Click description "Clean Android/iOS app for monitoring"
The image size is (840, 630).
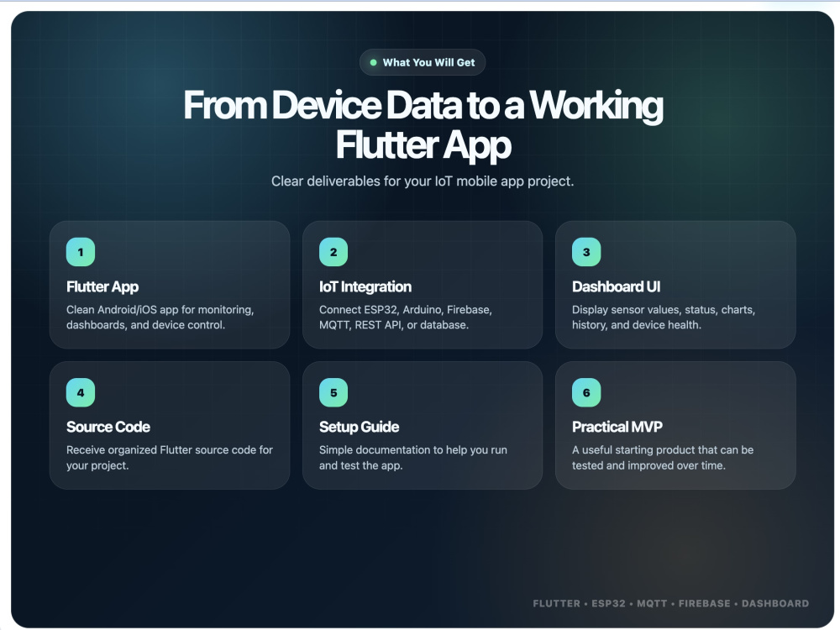[160, 310]
